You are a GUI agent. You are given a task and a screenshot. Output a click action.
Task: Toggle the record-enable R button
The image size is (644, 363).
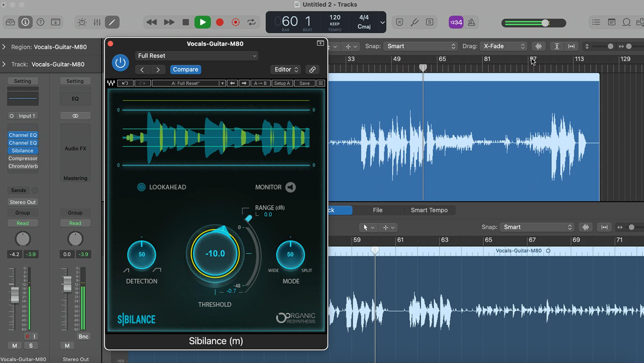click(27, 337)
